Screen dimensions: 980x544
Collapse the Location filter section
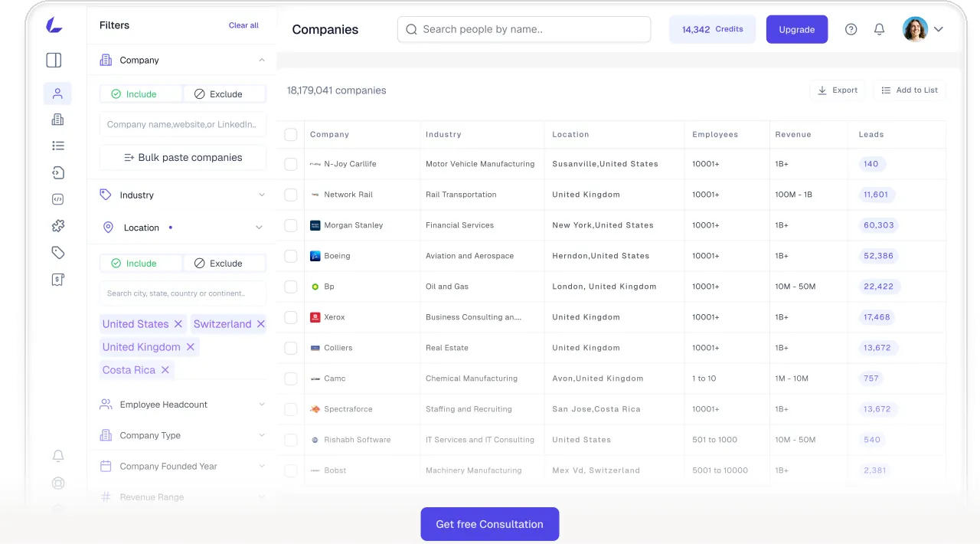[x=259, y=228]
